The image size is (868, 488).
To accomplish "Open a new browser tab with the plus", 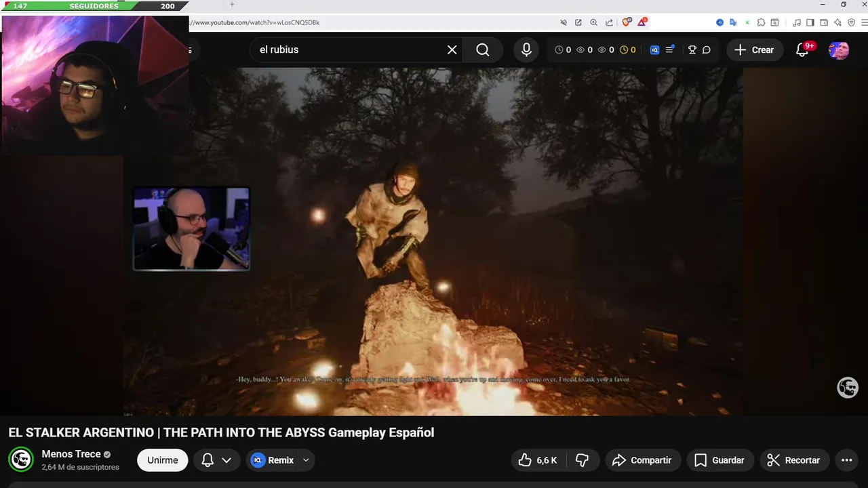I will (x=232, y=4).
